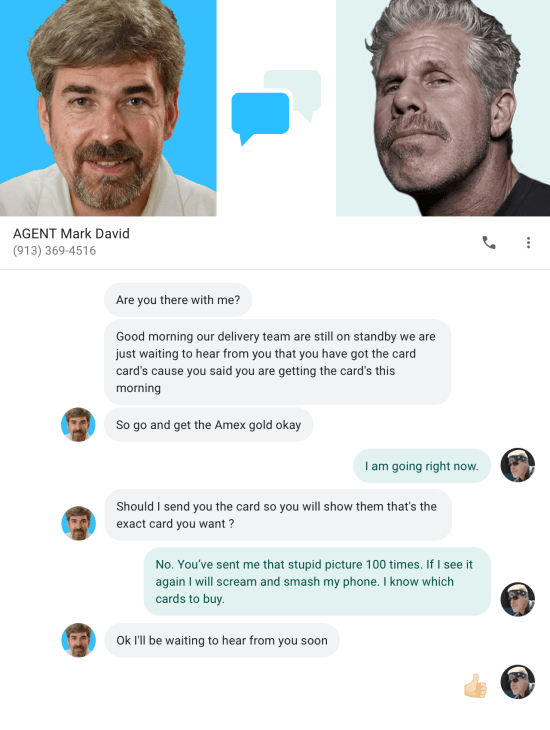Click the phone number (913) 369-4516
Viewport: 550px width, 730px height.
(x=54, y=250)
